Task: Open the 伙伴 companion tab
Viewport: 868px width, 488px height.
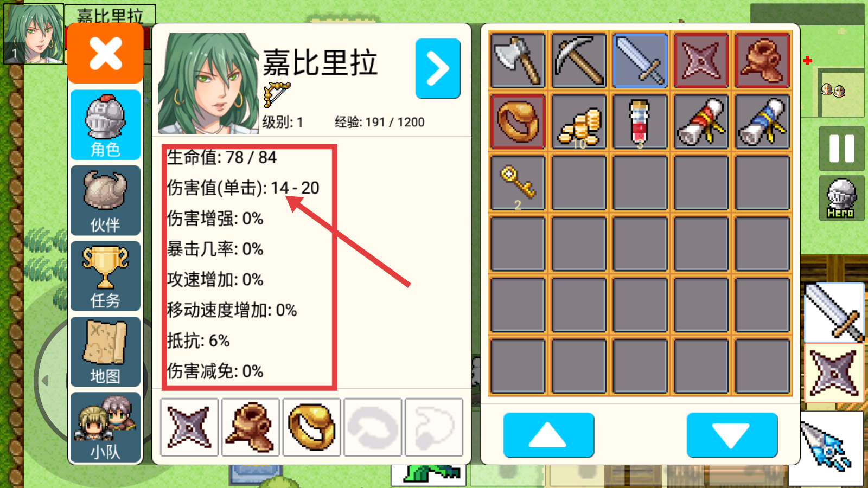Action: click(105, 201)
